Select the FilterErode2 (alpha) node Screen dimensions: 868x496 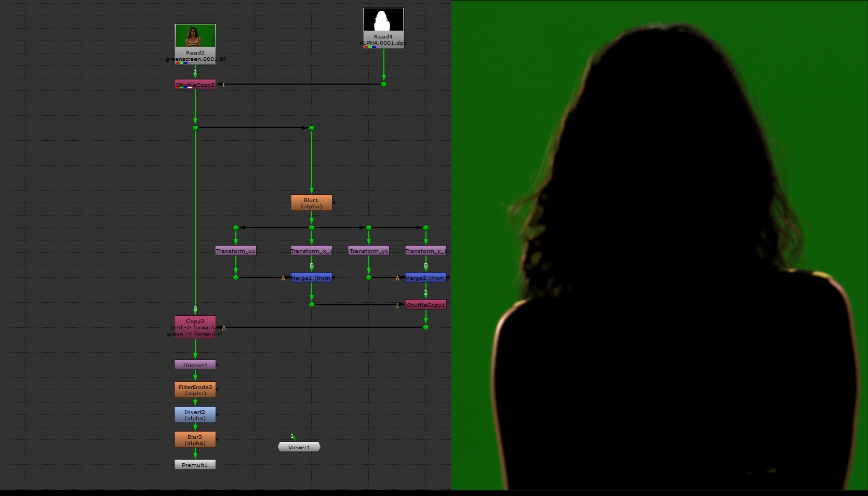[195, 390]
